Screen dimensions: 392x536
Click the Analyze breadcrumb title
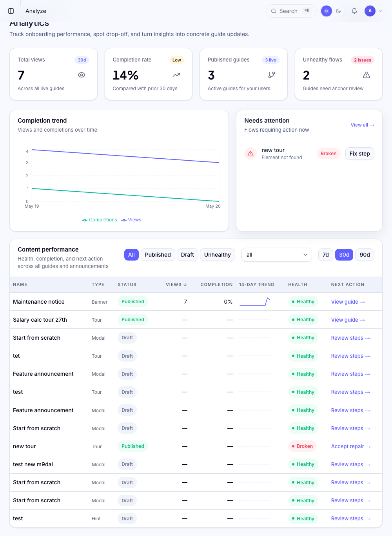pyautogui.click(x=36, y=11)
